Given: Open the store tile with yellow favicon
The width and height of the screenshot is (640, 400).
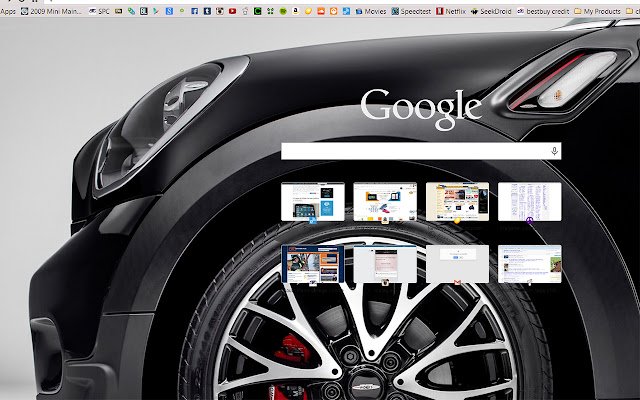Looking at the screenshot, I should point(457,202).
